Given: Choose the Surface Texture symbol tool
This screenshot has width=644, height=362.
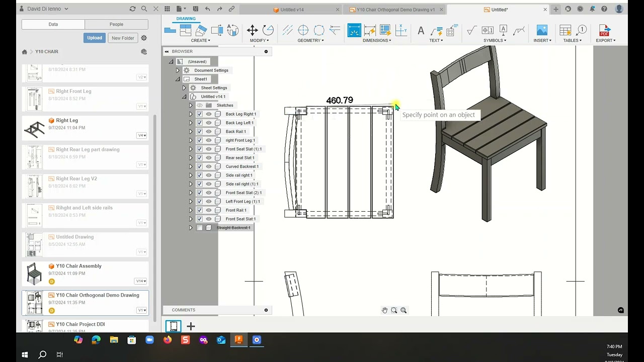Looking at the screenshot, I should pos(471,30).
